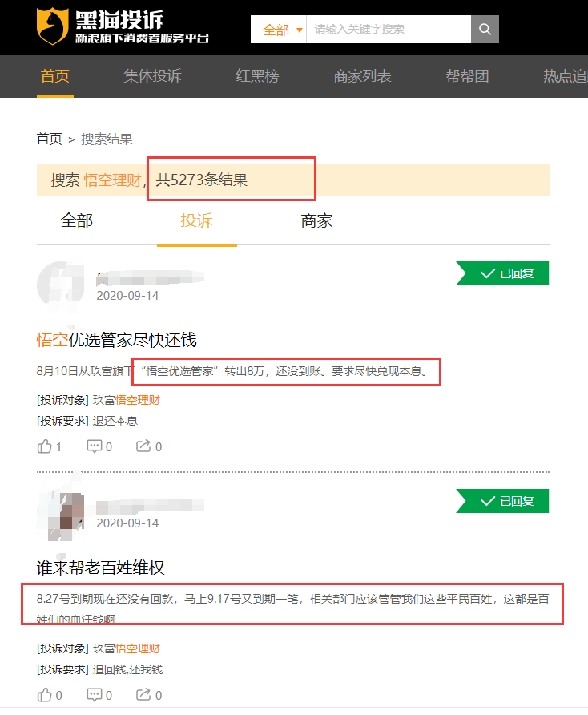Open complaint titled 谁来帮老百姓维权

click(100, 568)
